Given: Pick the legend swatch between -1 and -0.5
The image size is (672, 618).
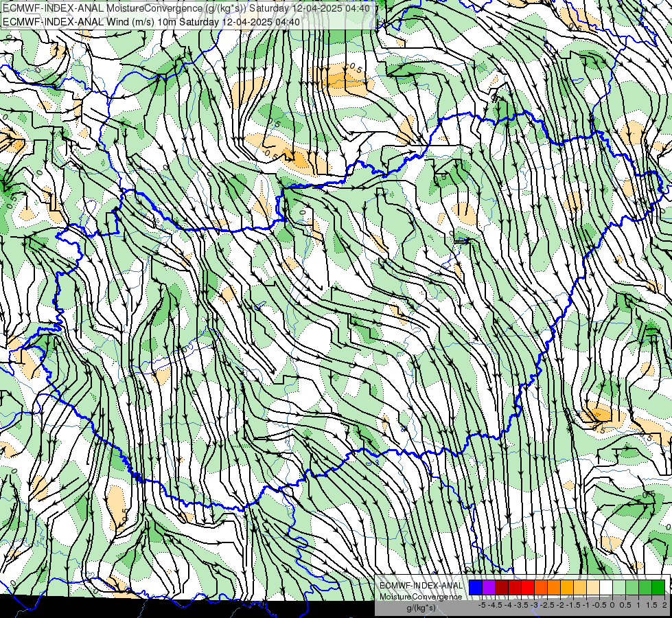Looking at the screenshot, I should [x=593, y=587].
